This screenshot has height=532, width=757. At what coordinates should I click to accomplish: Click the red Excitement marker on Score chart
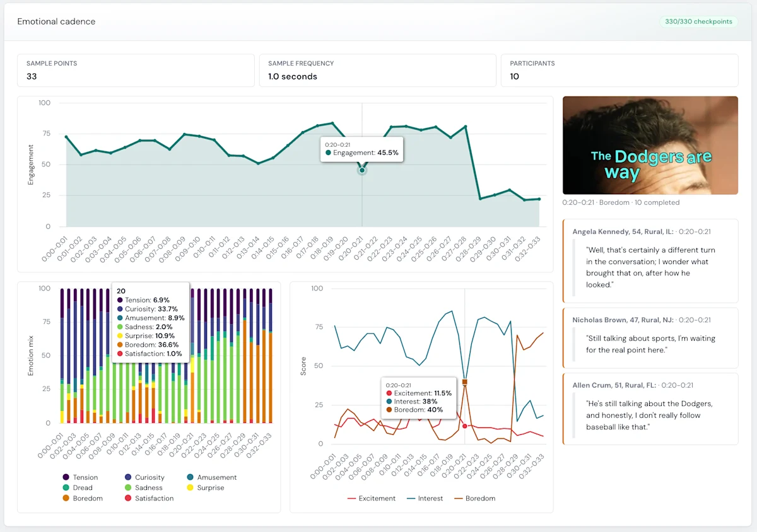point(465,426)
